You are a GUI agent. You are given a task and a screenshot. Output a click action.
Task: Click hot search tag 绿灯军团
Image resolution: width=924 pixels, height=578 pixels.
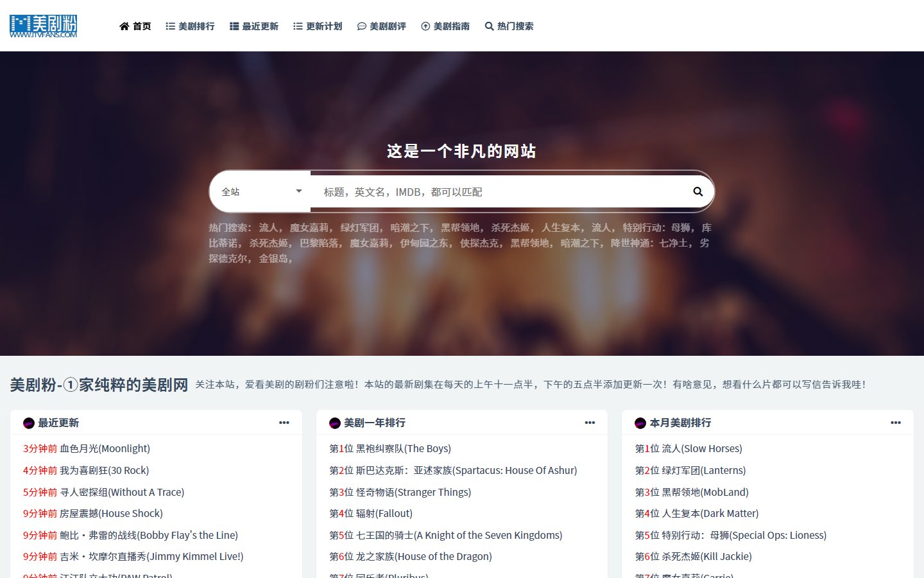click(361, 228)
